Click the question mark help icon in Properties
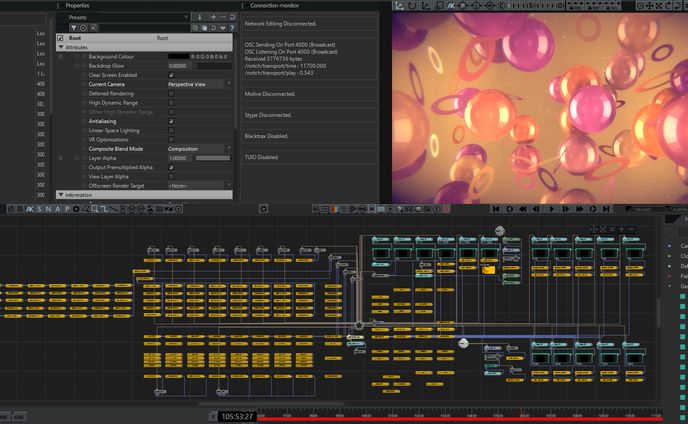 (232, 28)
